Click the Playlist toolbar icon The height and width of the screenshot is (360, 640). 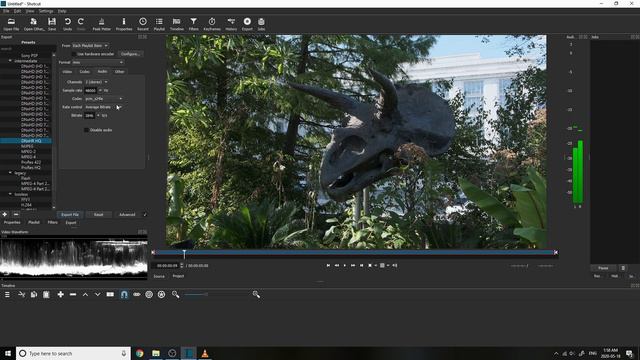pyautogui.click(x=159, y=24)
